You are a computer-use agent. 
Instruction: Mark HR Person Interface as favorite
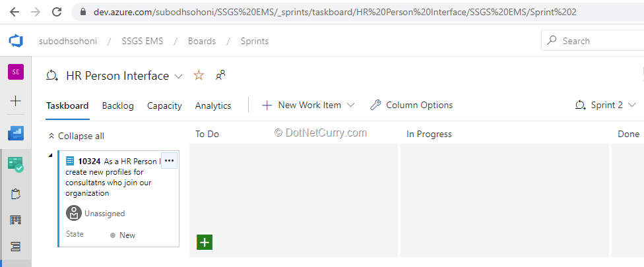tap(199, 75)
